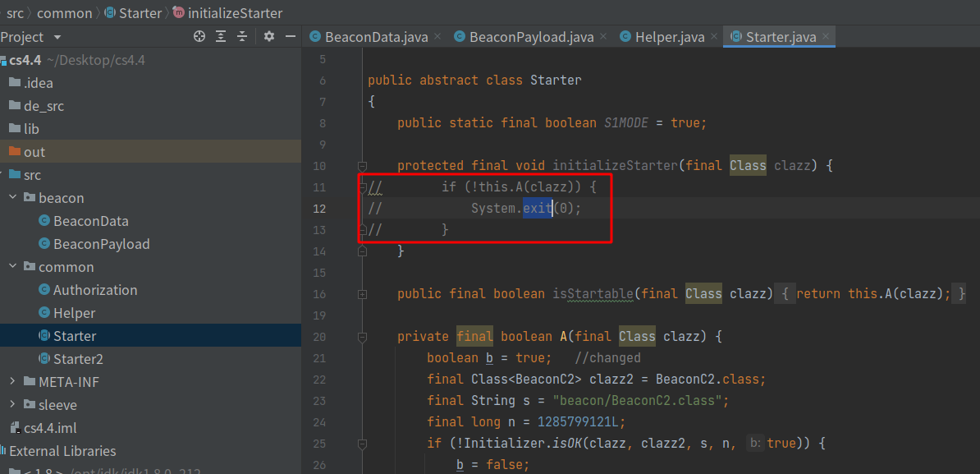Screen dimensions: 980x474
Task: Click the initializeStarter breadcrumb
Action: coord(235,12)
